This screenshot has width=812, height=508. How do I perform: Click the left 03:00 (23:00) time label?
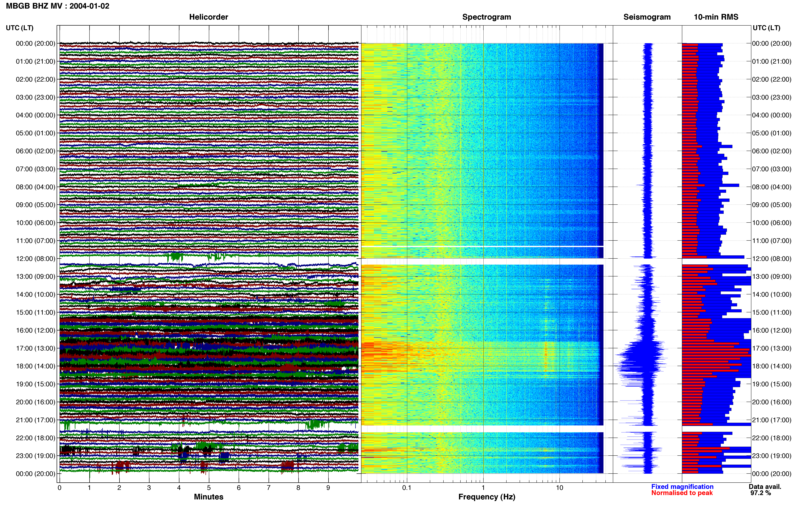(36, 97)
